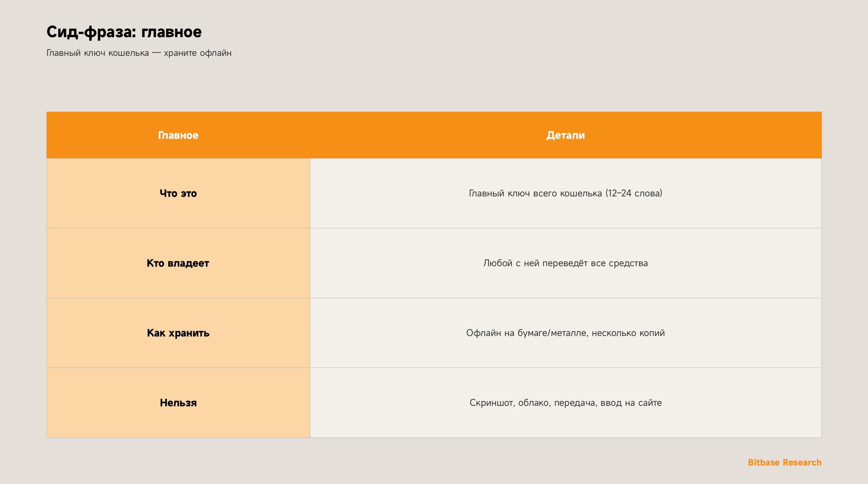Click cell "Любой с ней переведёт все средства"
The image size is (868, 484).
[566, 263]
